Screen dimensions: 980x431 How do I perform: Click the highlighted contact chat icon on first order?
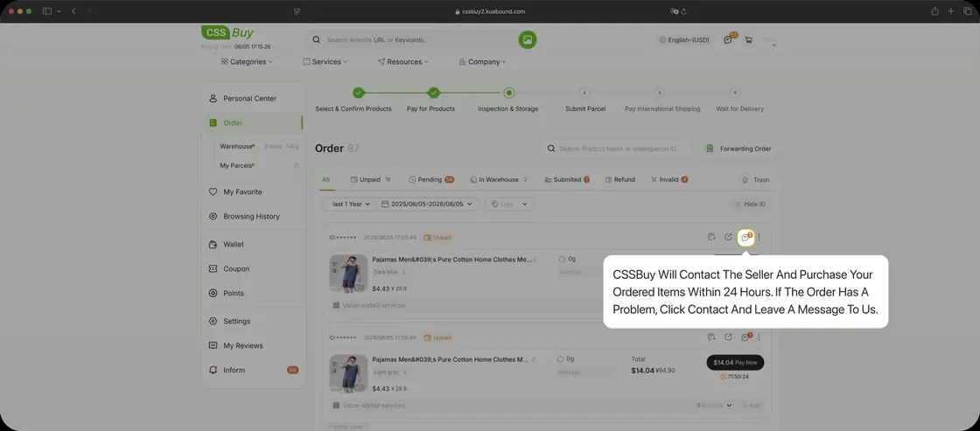pos(745,238)
